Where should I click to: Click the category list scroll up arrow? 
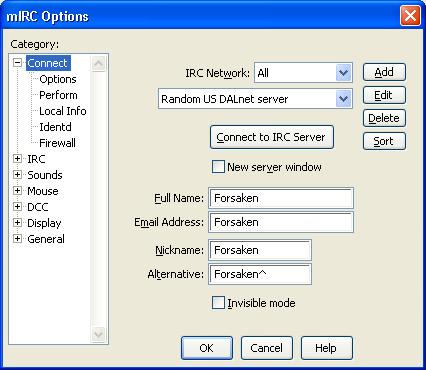pyautogui.click(x=99, y=63)
